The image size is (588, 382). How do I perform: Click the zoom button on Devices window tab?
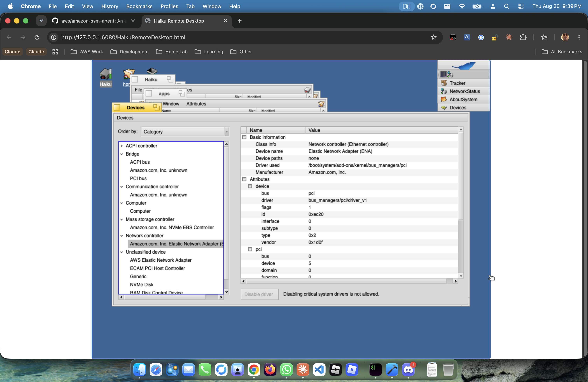pos(156,107)
